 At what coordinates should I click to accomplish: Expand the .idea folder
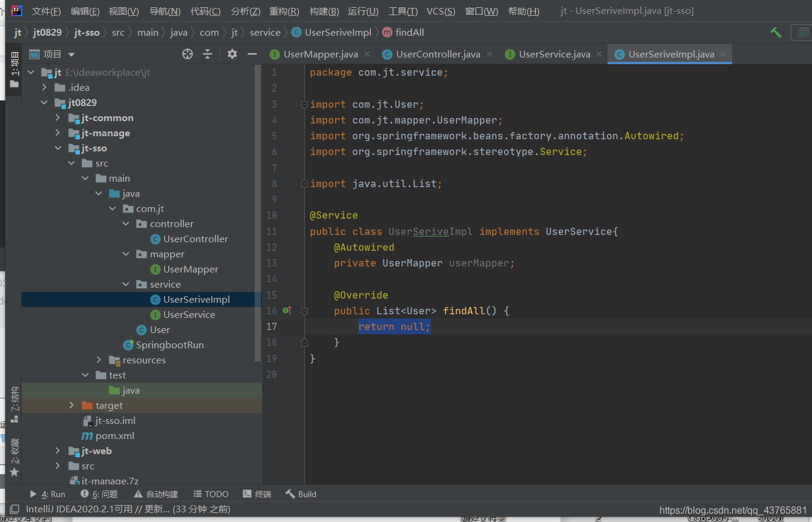point(44,88)
